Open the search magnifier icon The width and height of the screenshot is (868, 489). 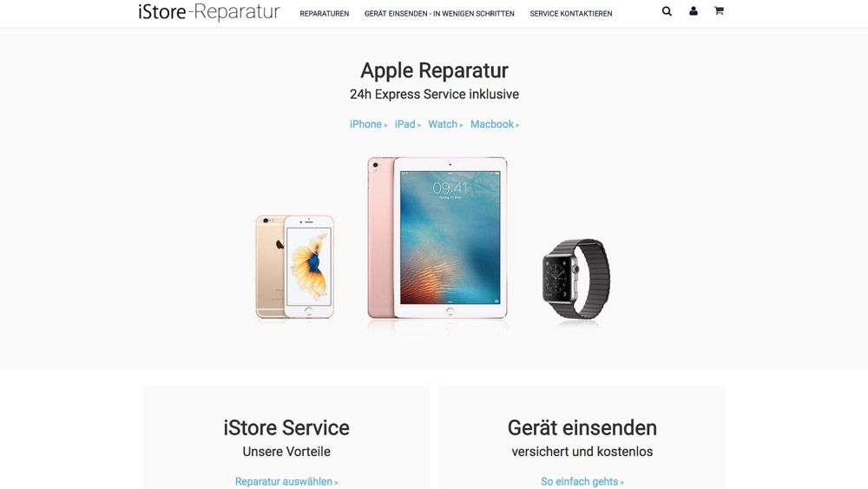[667, 11]
